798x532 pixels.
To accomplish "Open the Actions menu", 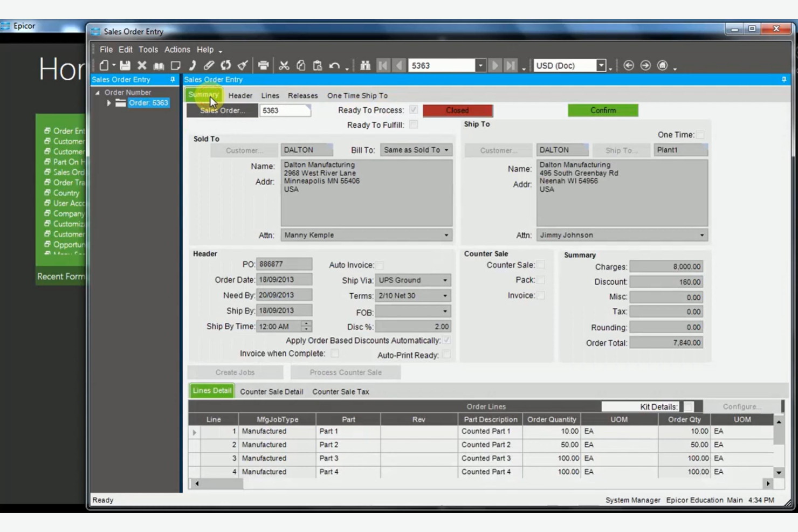I will tap(177, 49).
